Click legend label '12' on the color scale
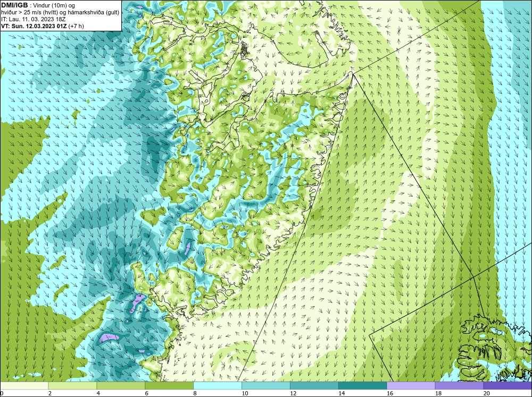Image resolution: width=532 pixels, height=397 pixels. point(293,393)
